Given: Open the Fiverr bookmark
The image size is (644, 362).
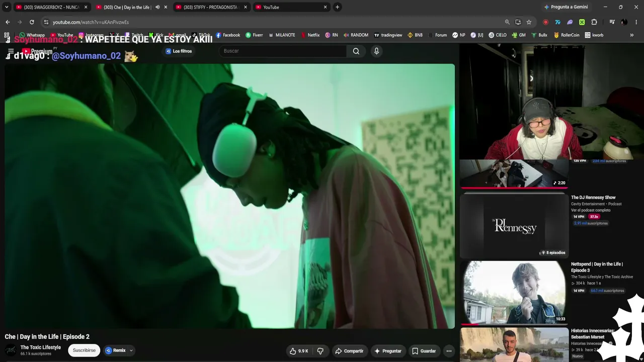Looking at the screenshot, I should coord(254,35).
